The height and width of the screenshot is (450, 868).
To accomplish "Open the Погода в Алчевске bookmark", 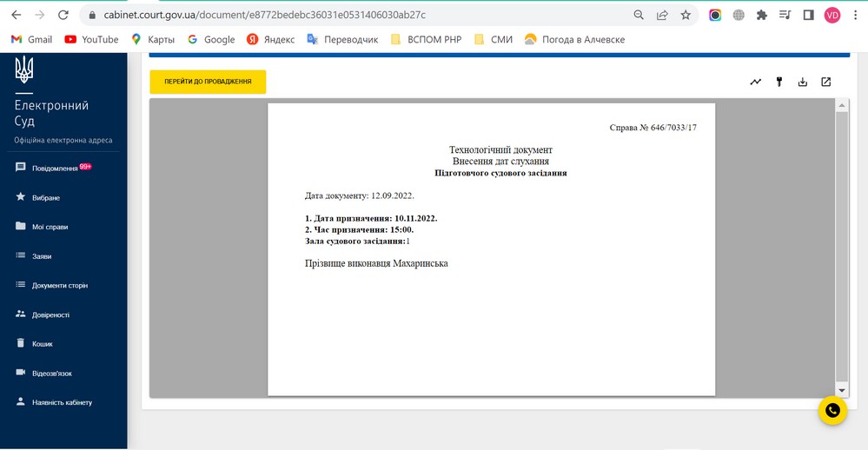I will pos(574,39).
